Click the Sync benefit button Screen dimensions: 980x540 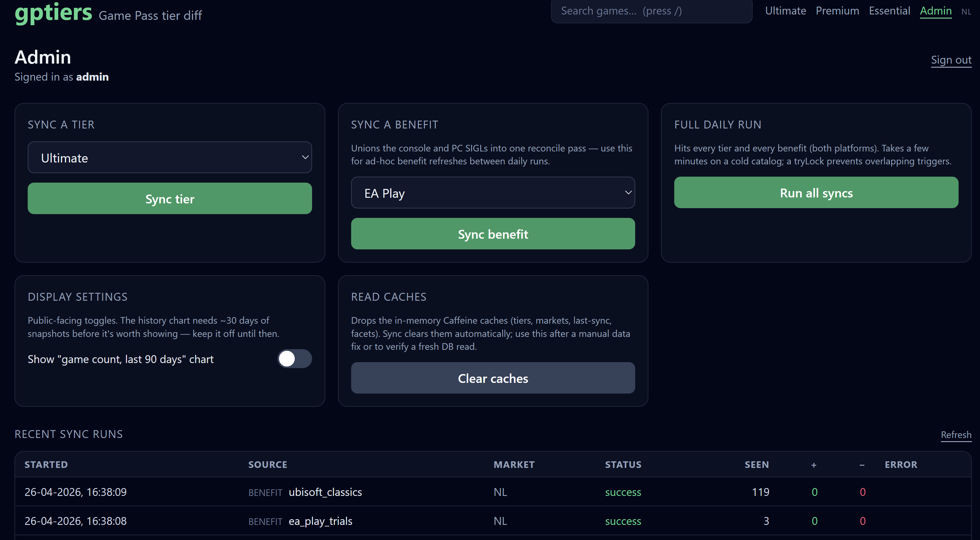tap(493, 234)
